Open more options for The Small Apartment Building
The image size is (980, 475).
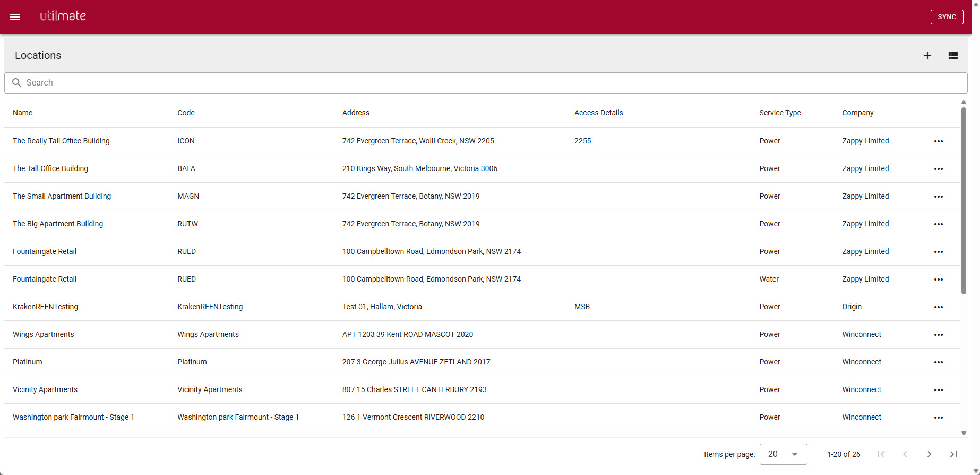click(939, 197)
